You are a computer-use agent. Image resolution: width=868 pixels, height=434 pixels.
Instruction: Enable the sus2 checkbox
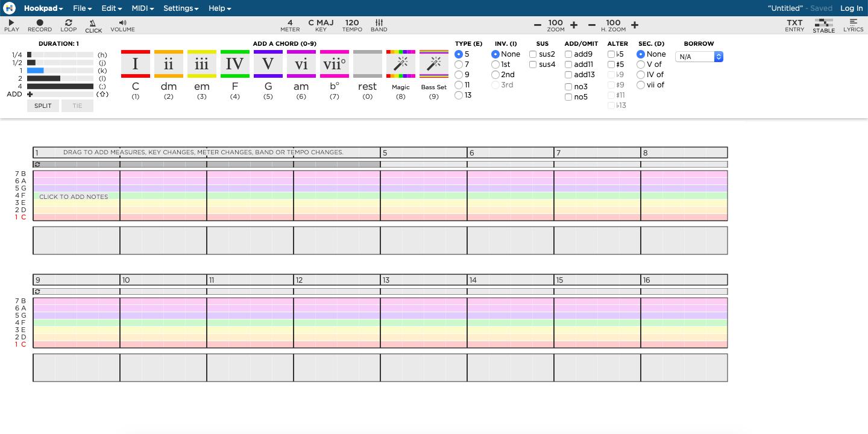pyautogui.click(x=533, y=54)
